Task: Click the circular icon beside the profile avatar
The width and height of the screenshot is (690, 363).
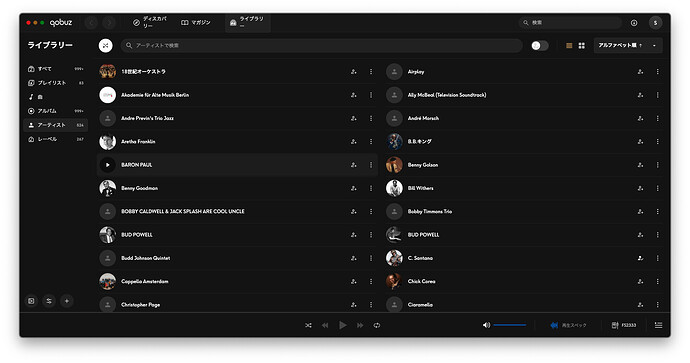Action: click(x=634, y=23)
